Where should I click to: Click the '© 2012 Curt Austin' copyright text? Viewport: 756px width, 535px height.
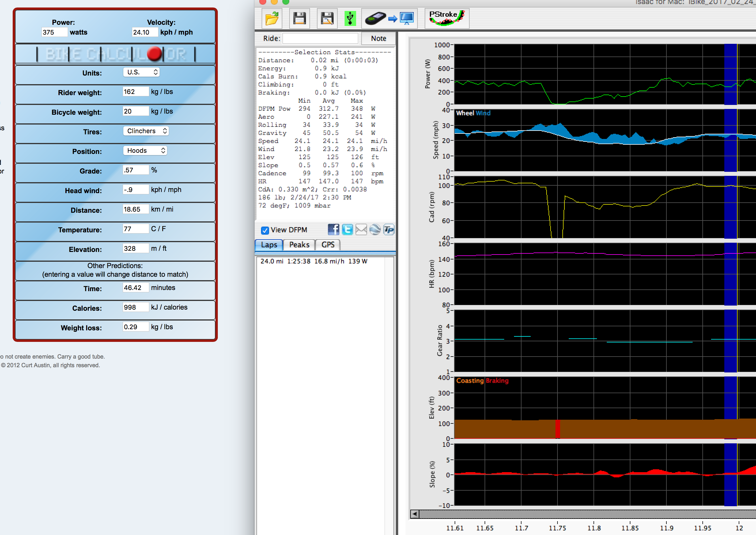(x=50, y=365)
